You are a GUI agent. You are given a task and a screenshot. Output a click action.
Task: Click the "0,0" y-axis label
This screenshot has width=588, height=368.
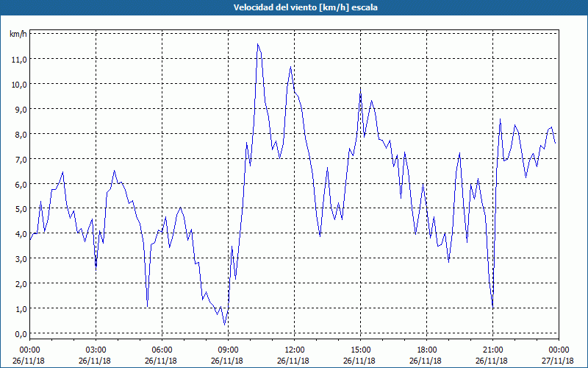[21, 333]
